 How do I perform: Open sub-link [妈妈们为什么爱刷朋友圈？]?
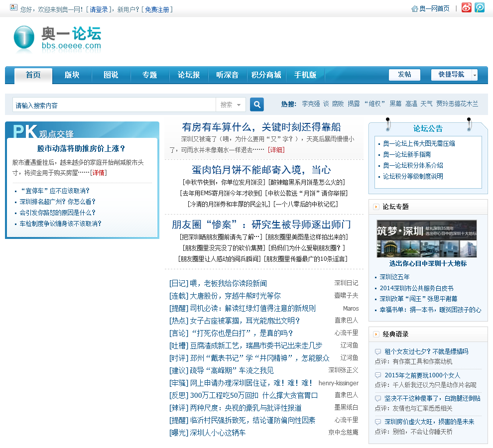(x=307, y=248)
